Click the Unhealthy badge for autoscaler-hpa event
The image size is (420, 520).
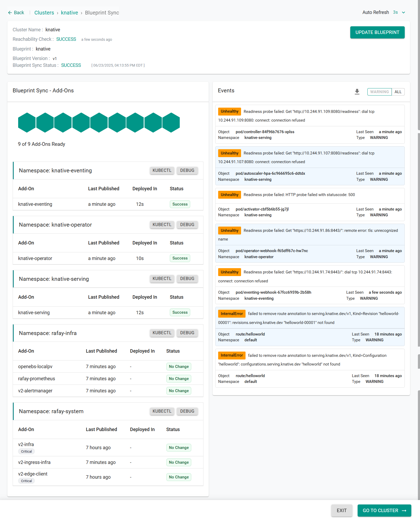click(229, 153)
